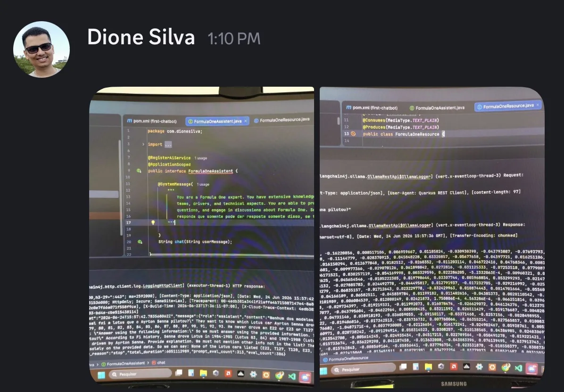Open Task View icon in left photo taskbar
Image resolution: width=564 pixels, height=392 pixels.
pos(178,373)
